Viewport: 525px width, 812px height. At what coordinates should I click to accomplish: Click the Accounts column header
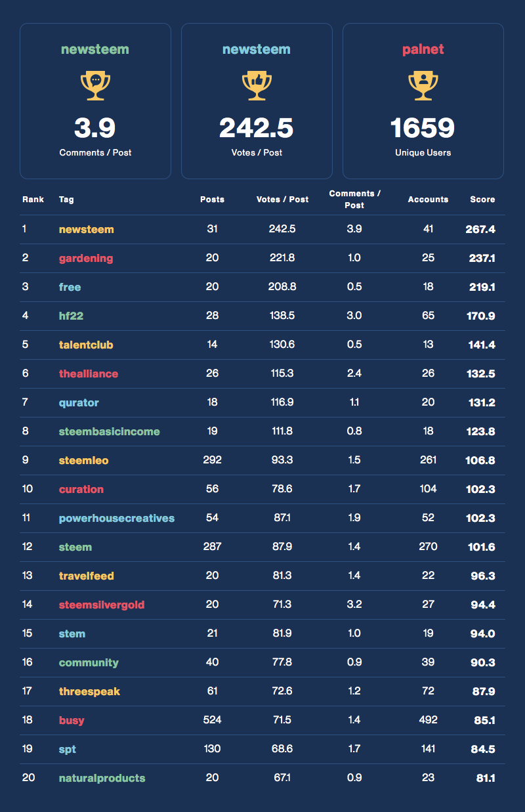point(428,199)
